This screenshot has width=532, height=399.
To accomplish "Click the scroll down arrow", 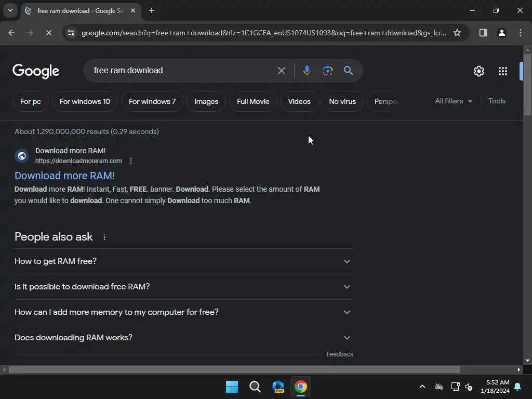I will tap(527, 361).
